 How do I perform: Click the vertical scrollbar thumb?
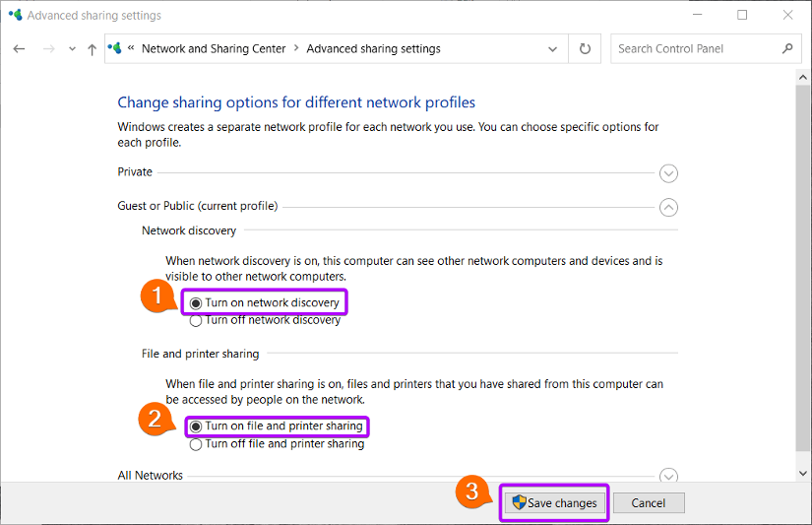(803, 269)
